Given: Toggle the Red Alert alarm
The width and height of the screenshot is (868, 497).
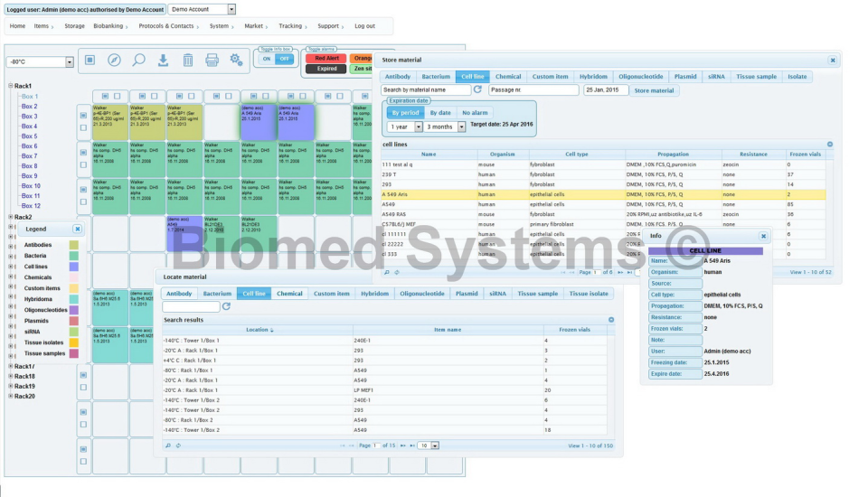Looking at the screenshot, I should click(x=326, y=58).
